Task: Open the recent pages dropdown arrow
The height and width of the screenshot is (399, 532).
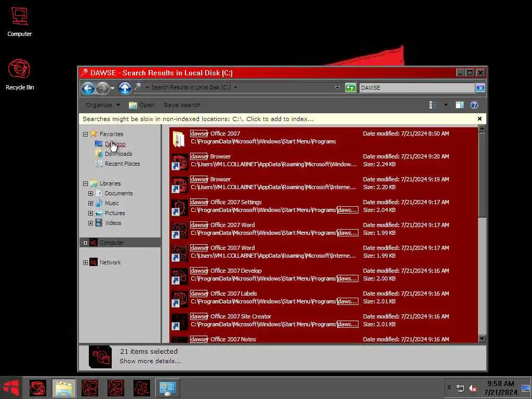Action: (112, 88)
